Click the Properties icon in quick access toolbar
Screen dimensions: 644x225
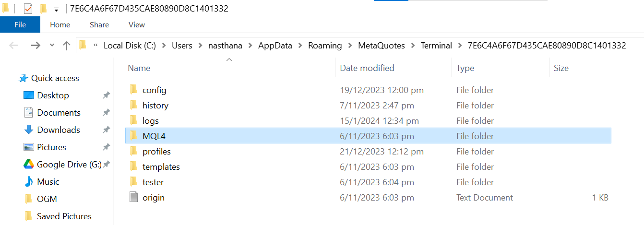point(28,9)
